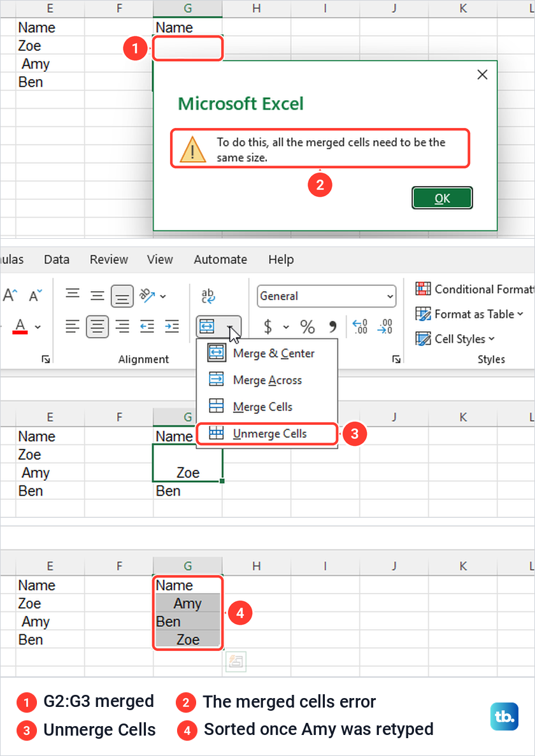Open the Format as Table dropdown
Viewport: 535px width, 756px height.
469,314
